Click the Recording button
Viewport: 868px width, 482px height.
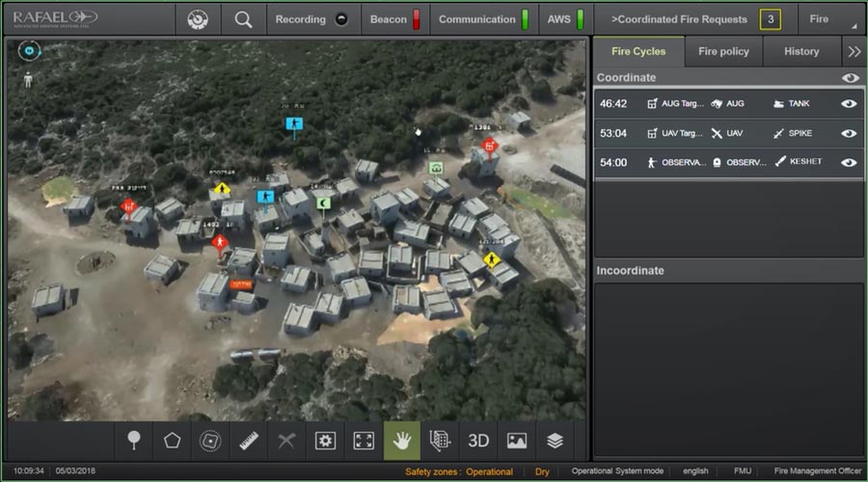pyautogui.click(x=311, y=19)
